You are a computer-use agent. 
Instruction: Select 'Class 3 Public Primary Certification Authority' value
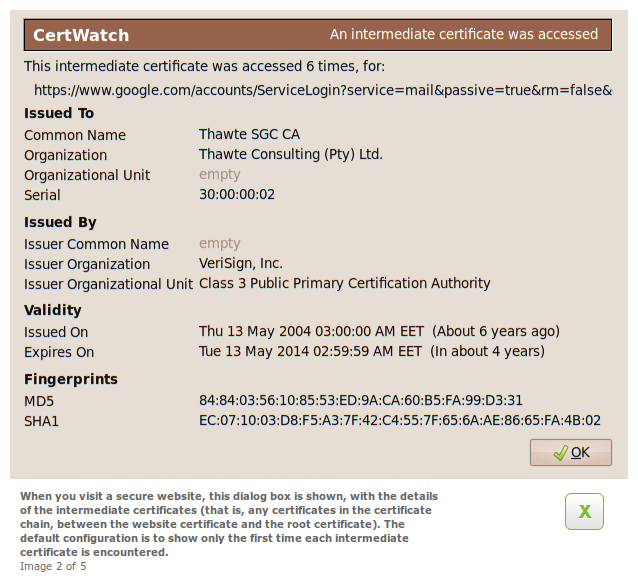coord(344,283)
